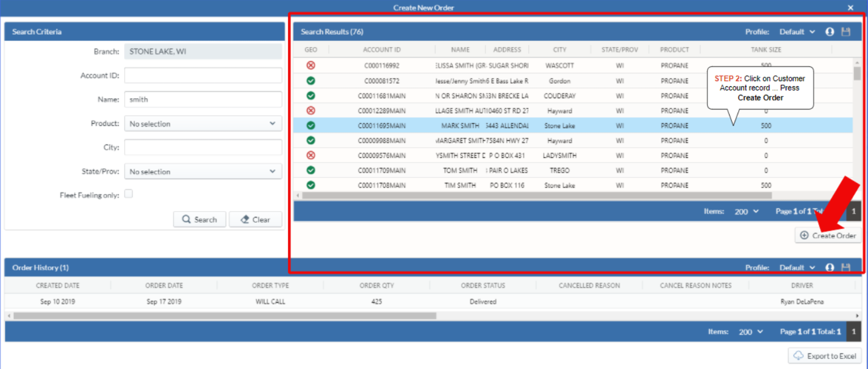The width and height of the screenshot is (868, 369).
Task: Sort by the ACCOUNT ID column header
Action: point(382,50)
